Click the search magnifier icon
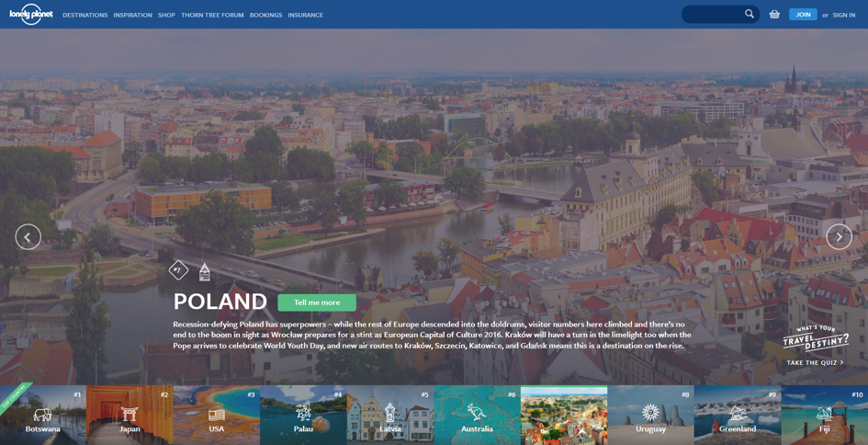This screenshot has width=868, height=445. pyautogui.click(x=750, y=14)
